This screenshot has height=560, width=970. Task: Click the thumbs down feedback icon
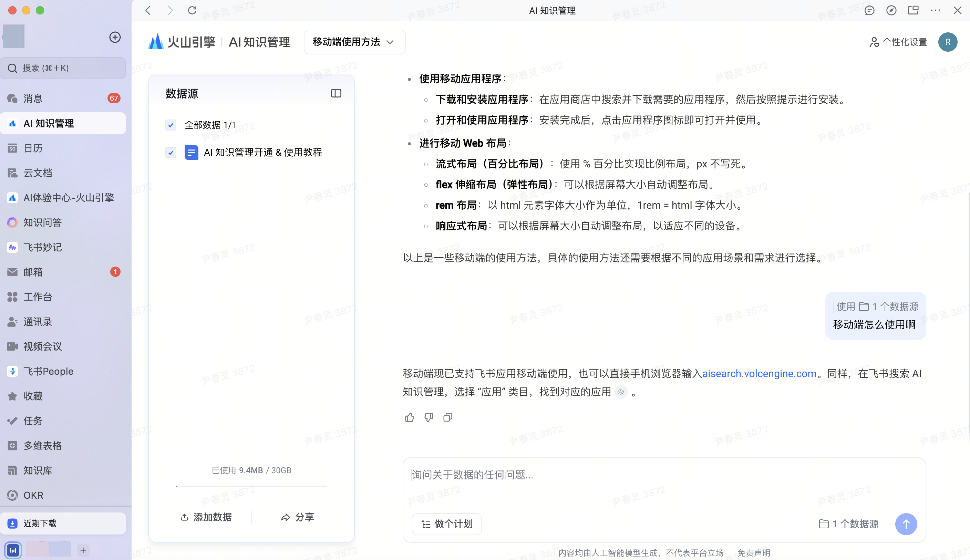pyautogui.click(x=429, y=417)
